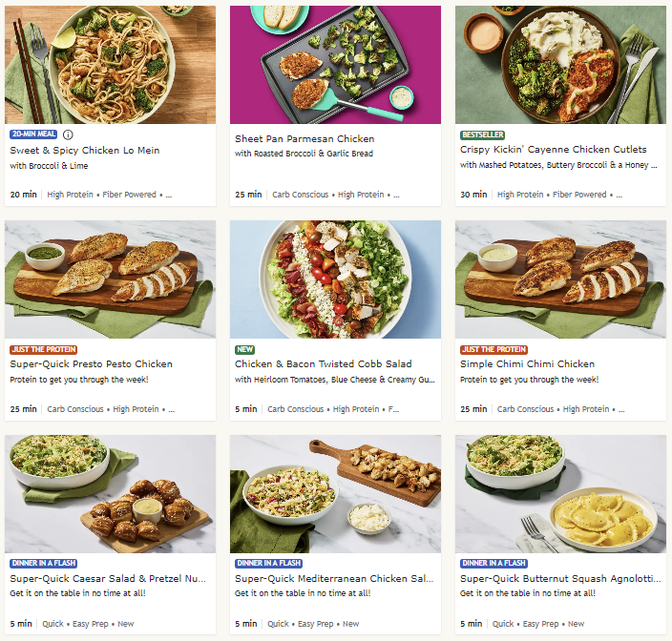
Task: Open Simple Chimi Chimi Chicken title
Action: [527, 364]
